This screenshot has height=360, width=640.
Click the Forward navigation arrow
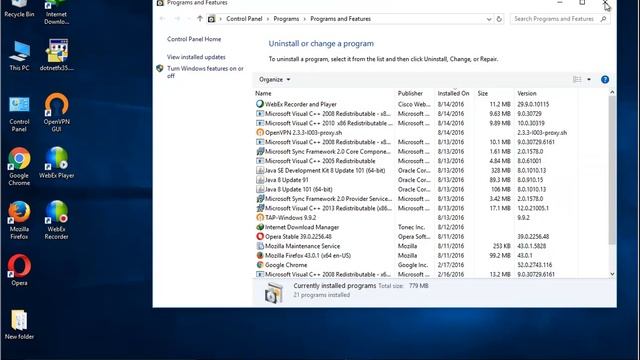177,19
